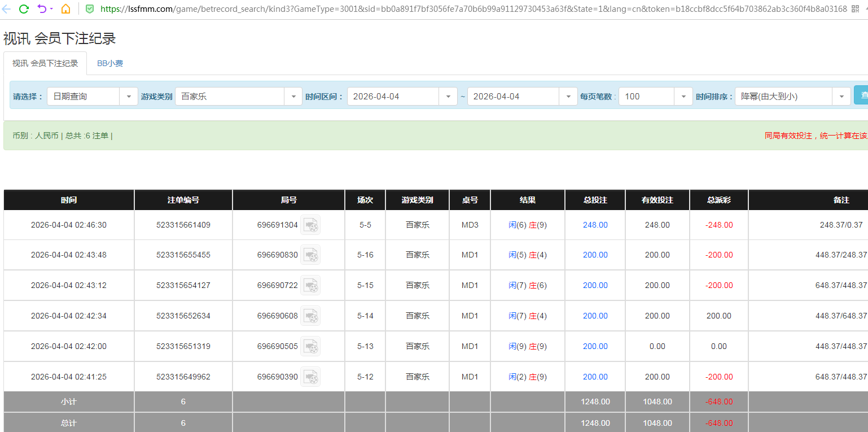Expand the first 2026-04-04 date dropdown
The height and width of the screenshot is (432, 868).
[448, 96]
